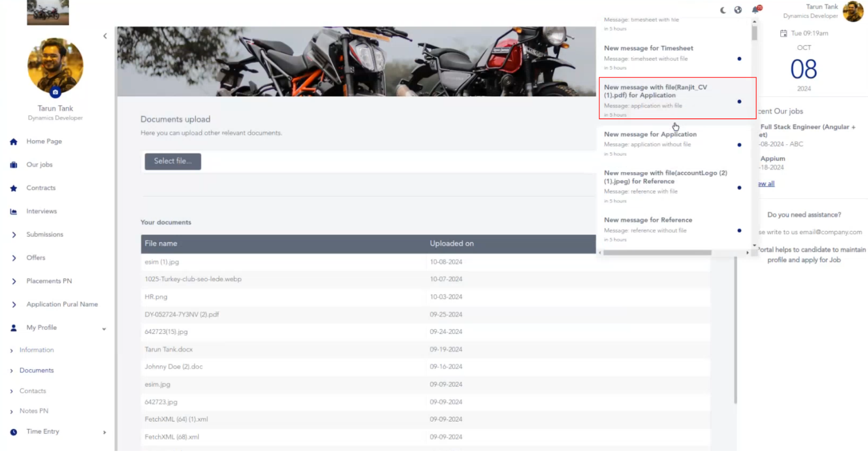Open the New message for Timesheet notification
868x455 pixels.
(x=674, y=58)
